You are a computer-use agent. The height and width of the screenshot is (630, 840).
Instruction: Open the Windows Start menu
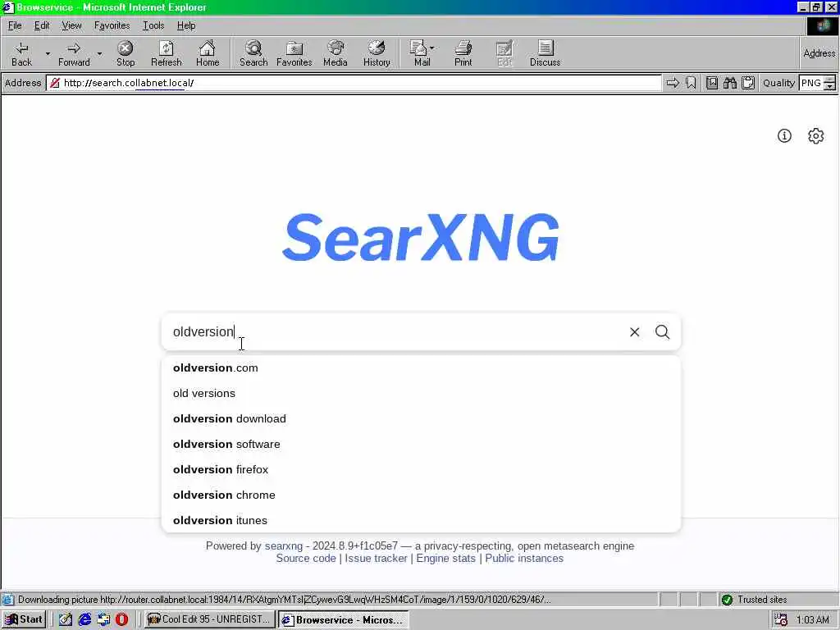[x=24, y=620]
